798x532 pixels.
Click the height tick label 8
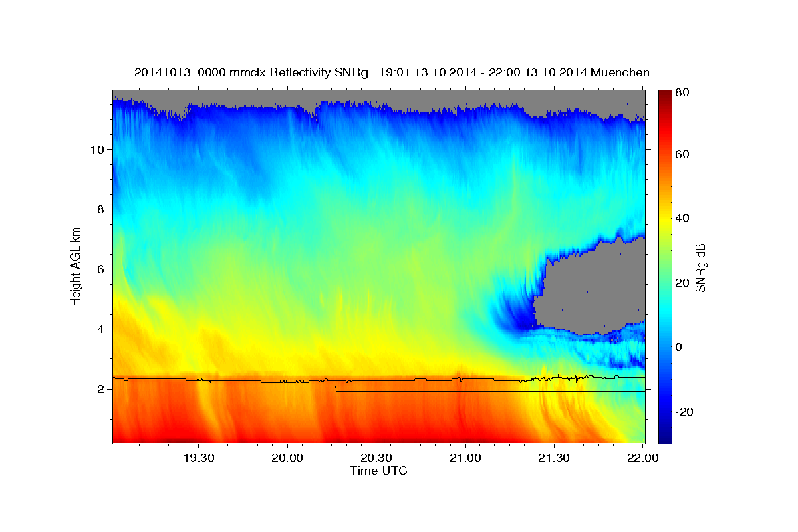click(x=100, y=209)
